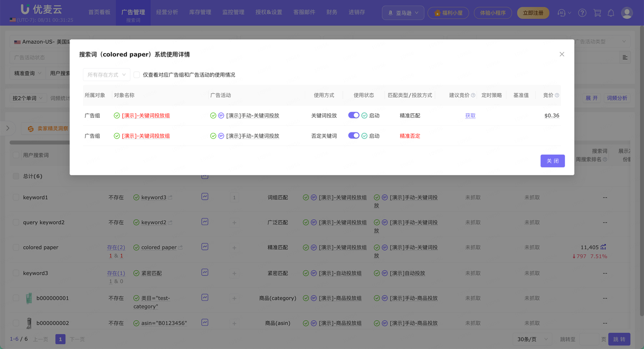Screen dimensions: 644x349
Task: Click the green status icon before 关键词投放 campaign
Action: pyautogui.click(x=213, y=115)
